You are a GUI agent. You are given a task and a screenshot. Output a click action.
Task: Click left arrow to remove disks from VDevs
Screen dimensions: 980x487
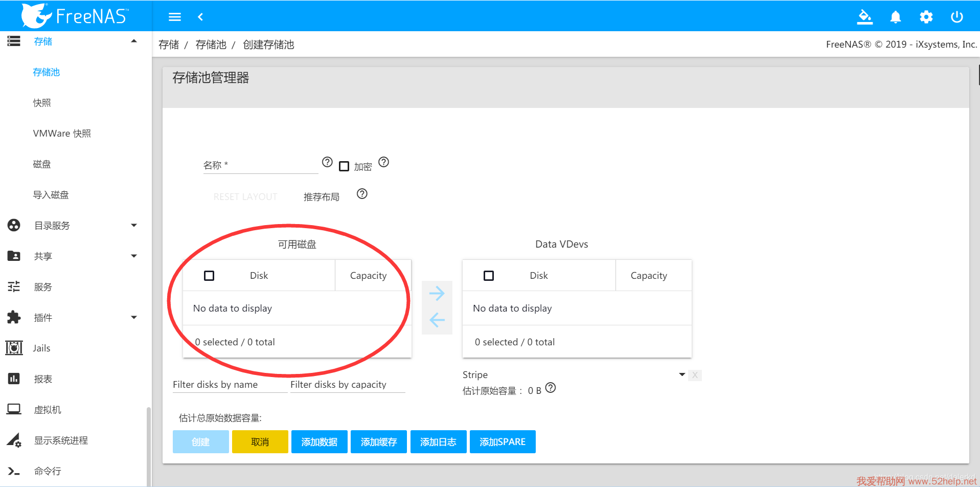point(437,320)
